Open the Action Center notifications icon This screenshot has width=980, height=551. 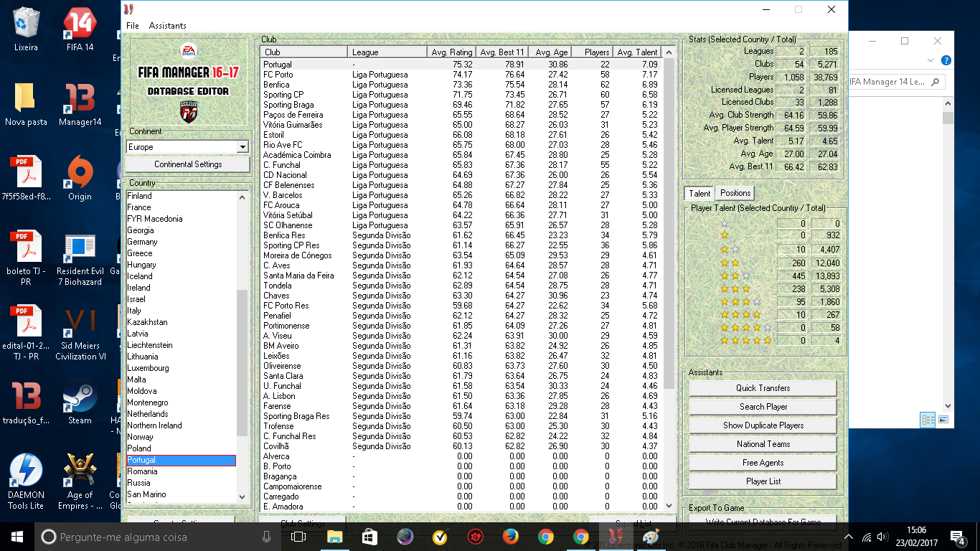tap(957, 537)
